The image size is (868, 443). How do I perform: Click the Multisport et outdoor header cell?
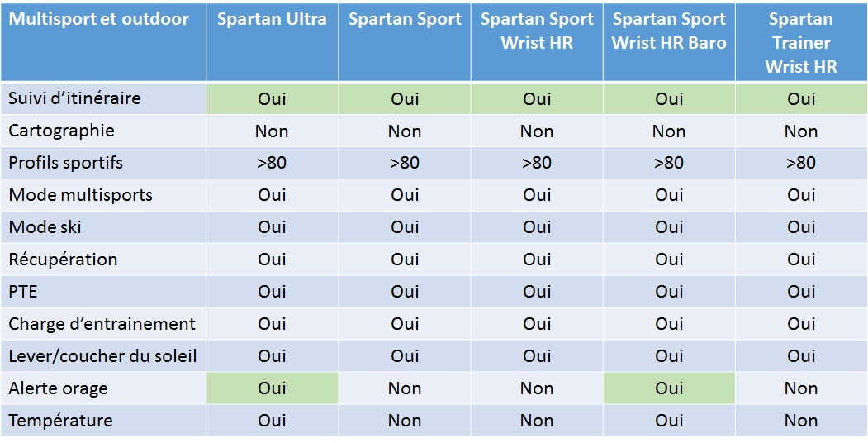pyautogui.click(x=99, y=19)
